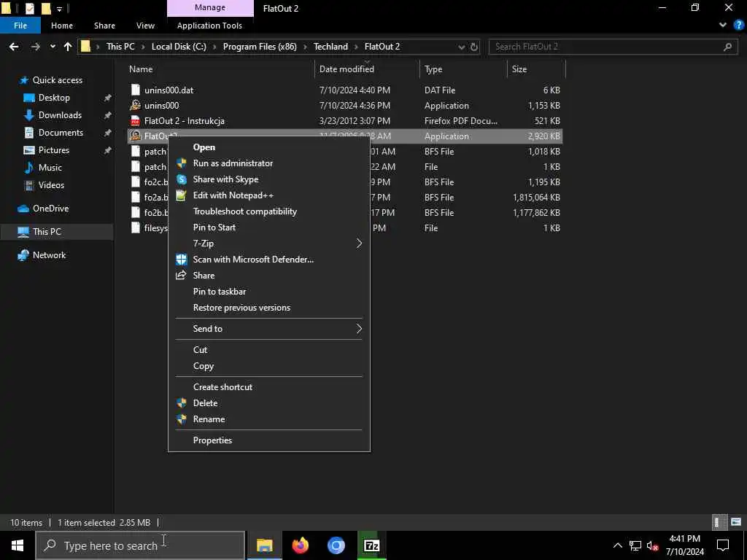Switch to the Share ribbon tab
Viewport: 747px width, 560px height.
pyautogui.click(x=104, y=26)
